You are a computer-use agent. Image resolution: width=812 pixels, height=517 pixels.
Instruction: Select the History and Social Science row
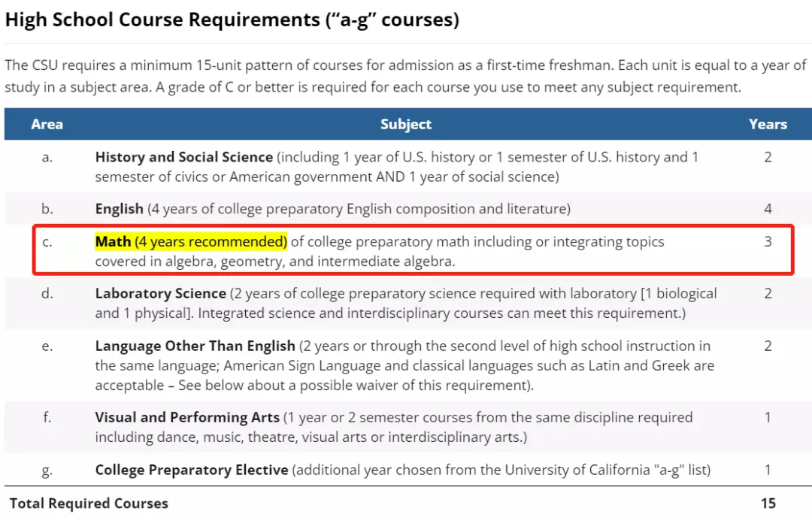click(x=406, y=167)
